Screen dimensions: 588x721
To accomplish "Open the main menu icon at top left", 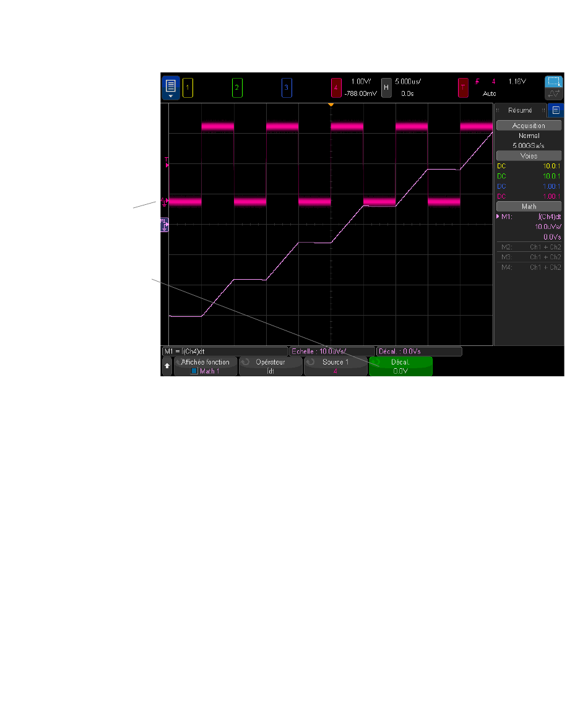I will pyautogui.click(x=171, y=88).
